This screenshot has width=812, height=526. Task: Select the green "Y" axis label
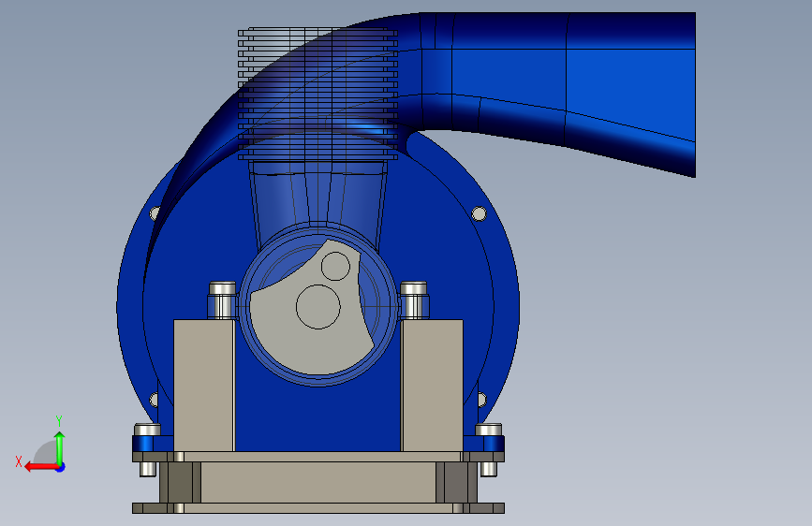click(x=58, y=420)
